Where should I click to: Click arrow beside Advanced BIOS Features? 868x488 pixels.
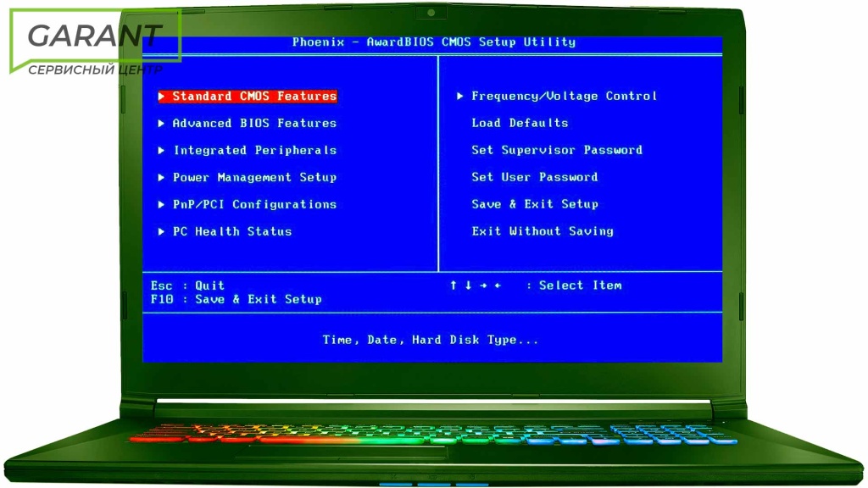tap(161, 124)
